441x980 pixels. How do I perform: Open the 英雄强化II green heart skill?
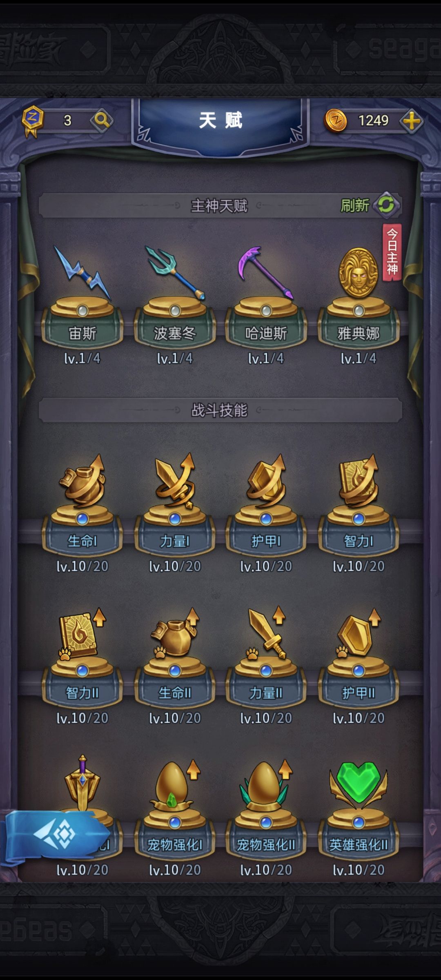[x=359, y=808]
